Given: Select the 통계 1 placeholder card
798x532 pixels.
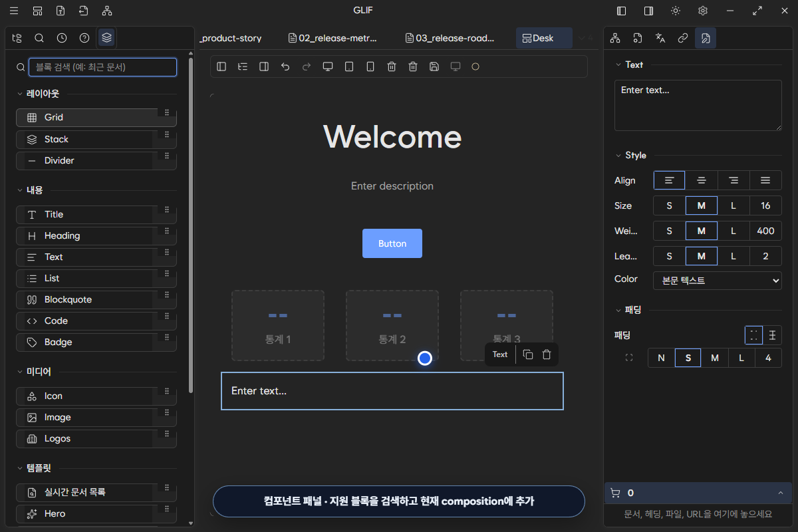Looking at the screenshot, I should pos(278,326).
